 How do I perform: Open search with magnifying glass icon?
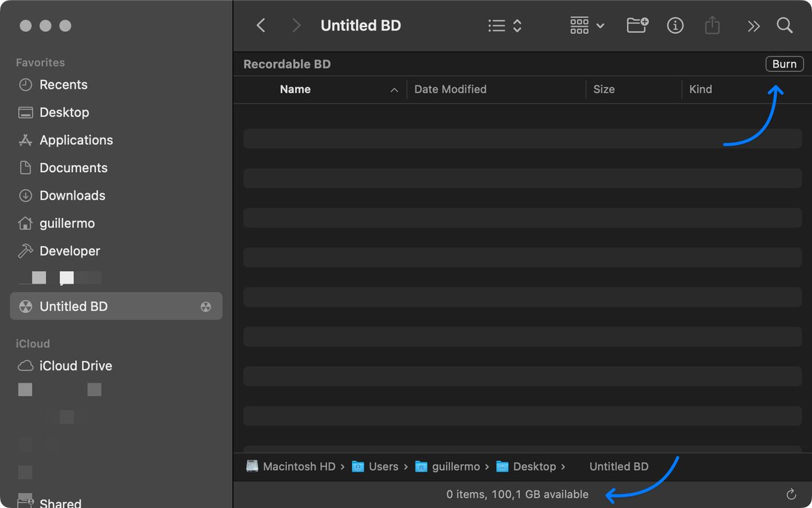(x=784, y=26)
